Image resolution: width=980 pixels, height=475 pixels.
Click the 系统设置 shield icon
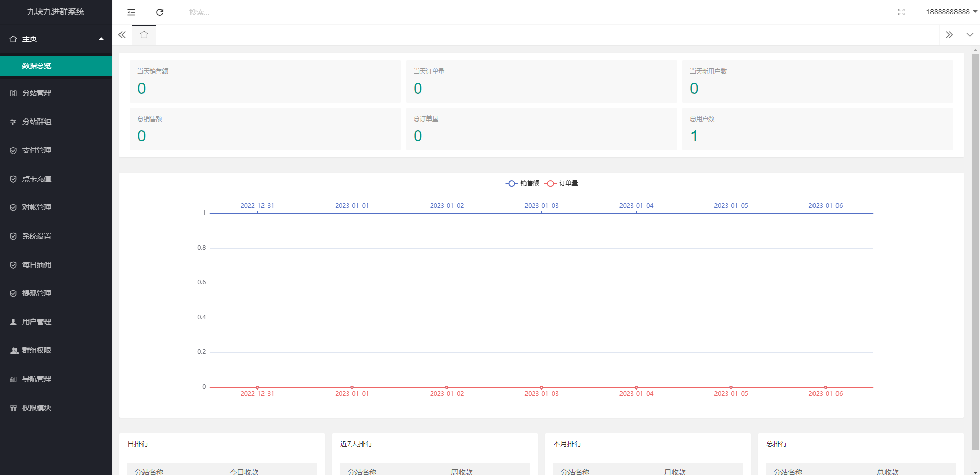13,236
